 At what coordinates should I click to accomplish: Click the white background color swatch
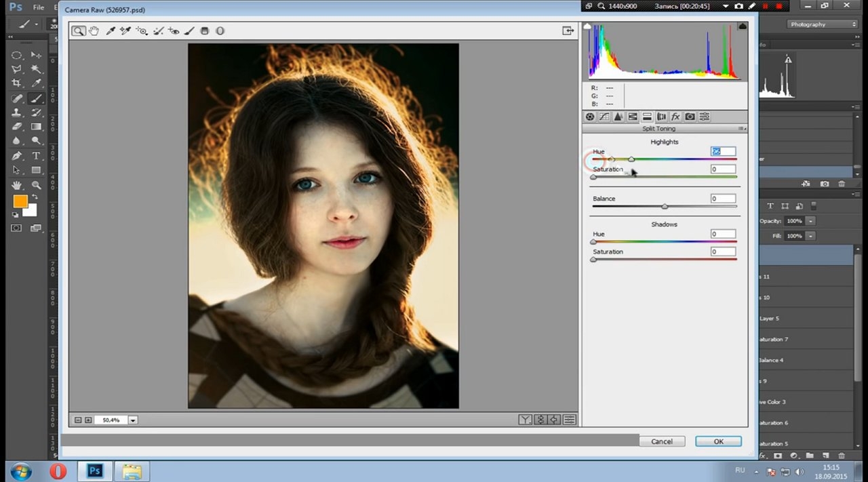(31, 211)
